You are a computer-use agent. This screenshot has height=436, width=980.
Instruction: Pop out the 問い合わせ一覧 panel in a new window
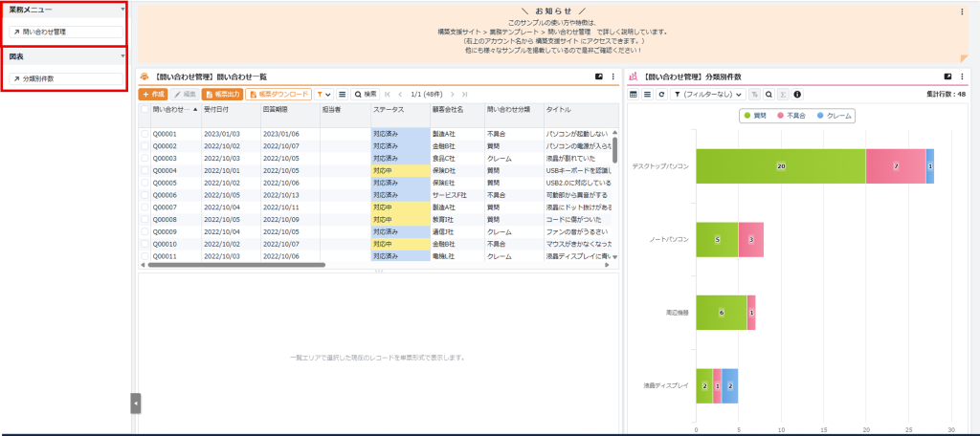pyautogui.click(x=599, y=76)
